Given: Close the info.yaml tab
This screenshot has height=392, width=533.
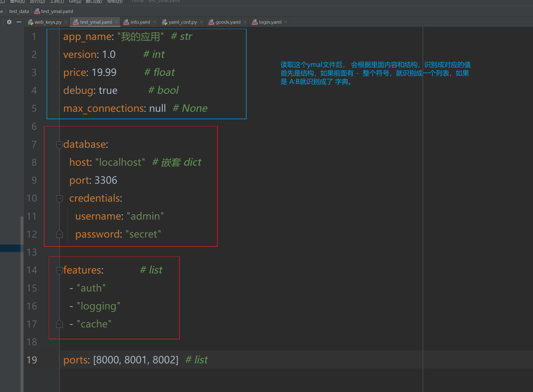Looking at the screenshot, I should (x=154, y=22).
